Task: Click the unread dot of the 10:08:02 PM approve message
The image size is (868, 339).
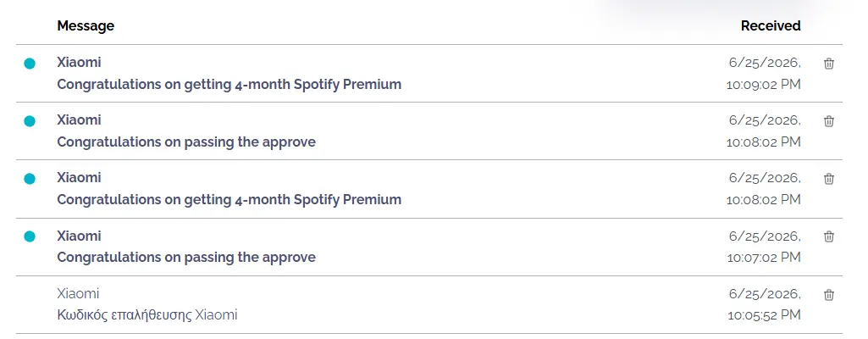Action: (30, 121)
